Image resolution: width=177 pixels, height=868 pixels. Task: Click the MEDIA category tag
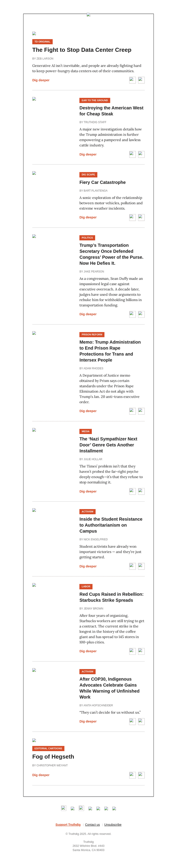click(x=85, y=431)
